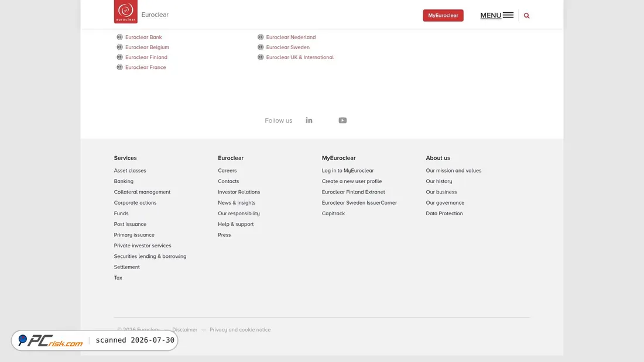
Task: Open Securities lending & borrowing link
Action: [x=150, y=256]
